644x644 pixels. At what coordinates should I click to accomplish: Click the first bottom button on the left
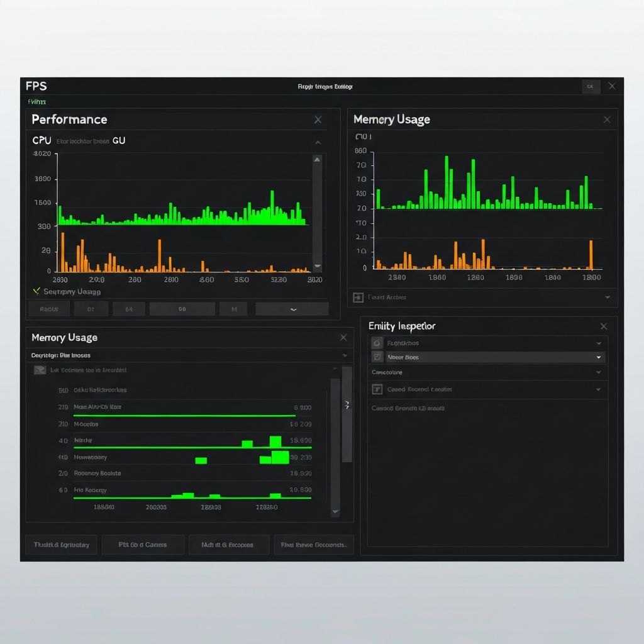(62, 545)
